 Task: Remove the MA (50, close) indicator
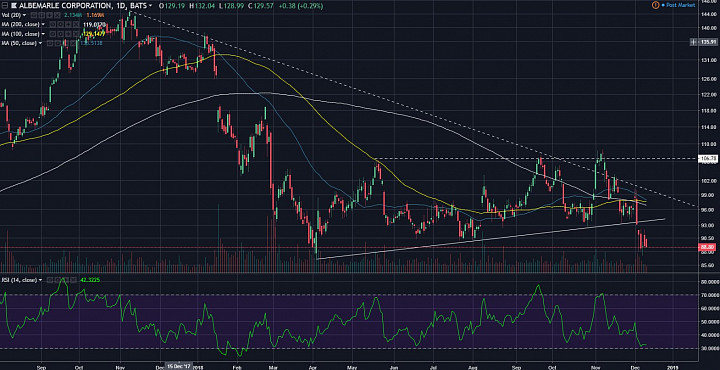pos(73,43)
